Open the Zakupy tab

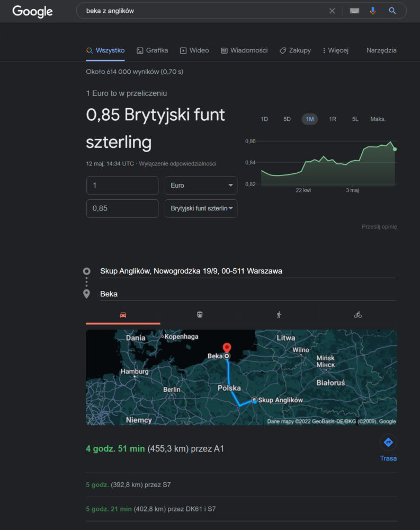[x=296, y=50]
